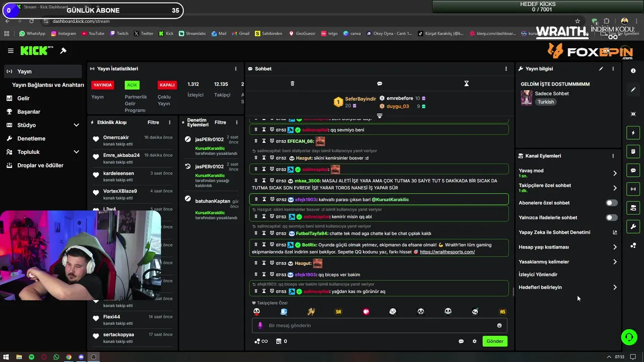The image size is (644, 362).
Task: Click the lightning bolt icon in right sidebar
Action: (x=633, y=133)
